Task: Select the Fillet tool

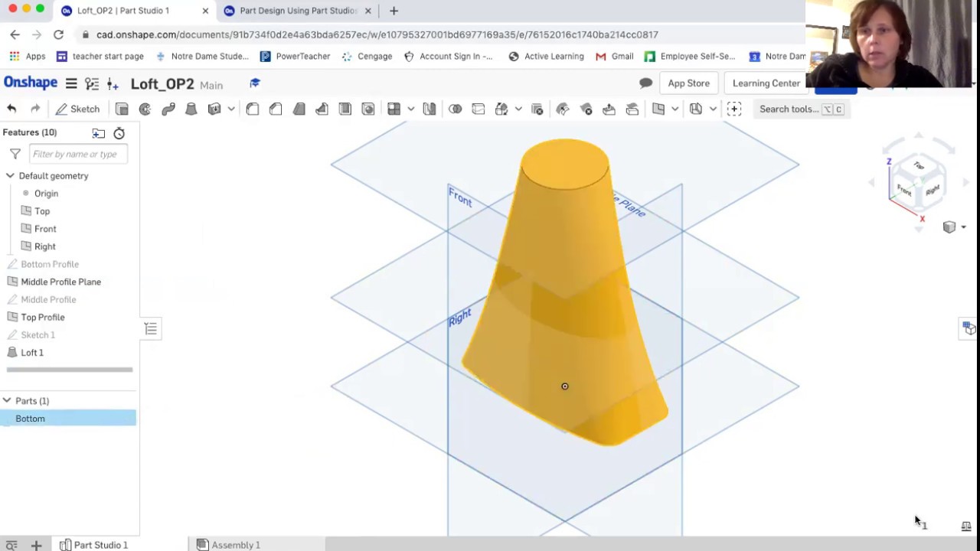Action: (253, 109)
